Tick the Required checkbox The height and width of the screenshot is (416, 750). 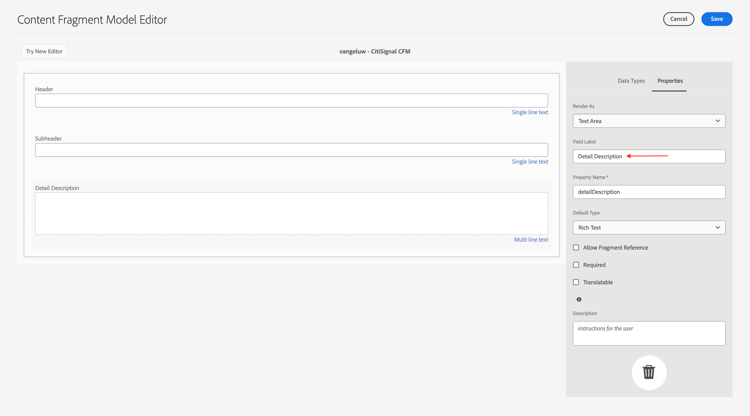[576, 265]
